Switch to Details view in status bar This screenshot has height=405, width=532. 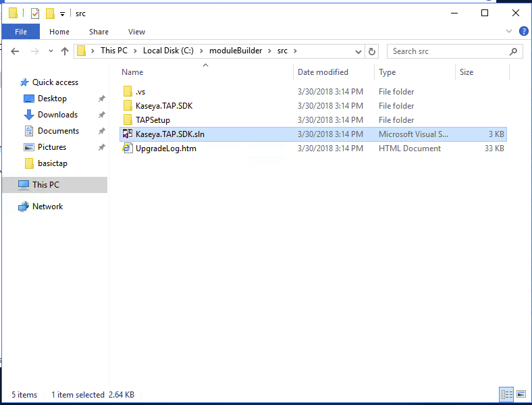506,394
